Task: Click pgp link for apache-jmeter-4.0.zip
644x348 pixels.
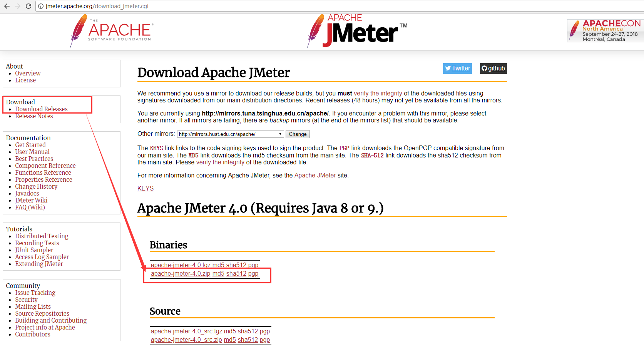Action: click(253, 273)
